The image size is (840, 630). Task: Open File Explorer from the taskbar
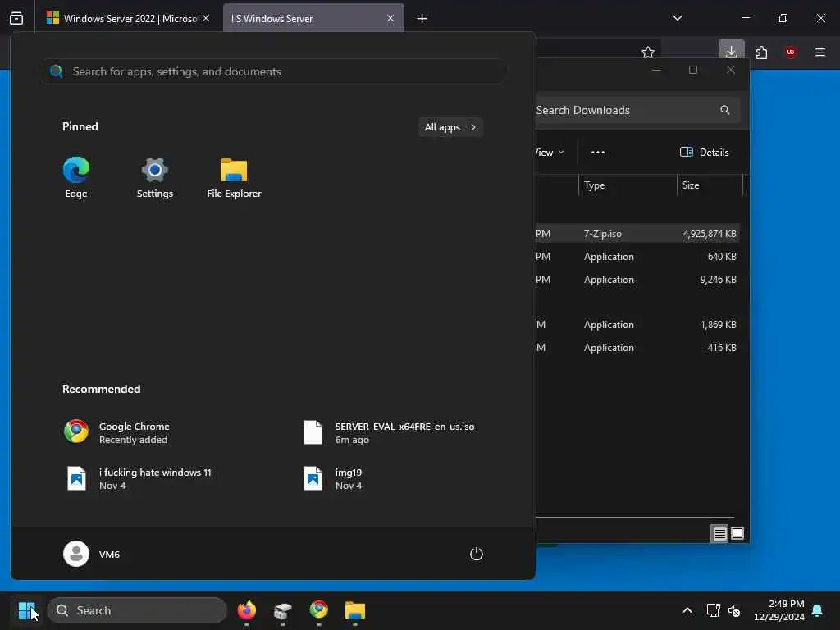pyautogui.click(x=354, y=610)
